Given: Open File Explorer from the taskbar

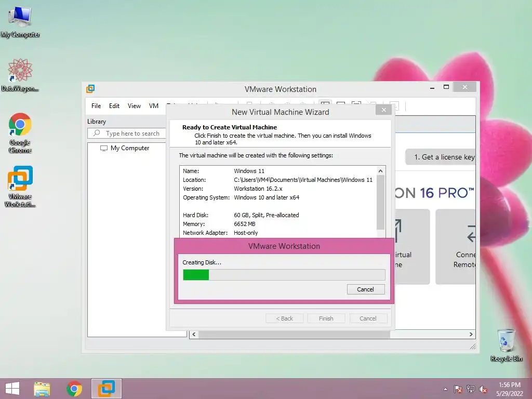Looking at the screenshot, I should pyautogui.click(x=42, y=389).
